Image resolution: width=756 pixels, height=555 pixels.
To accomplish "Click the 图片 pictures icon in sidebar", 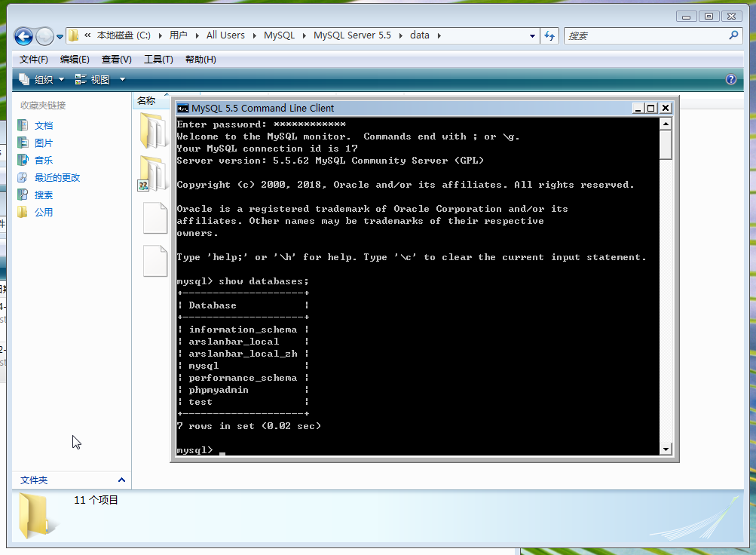I will pos(23,143).
